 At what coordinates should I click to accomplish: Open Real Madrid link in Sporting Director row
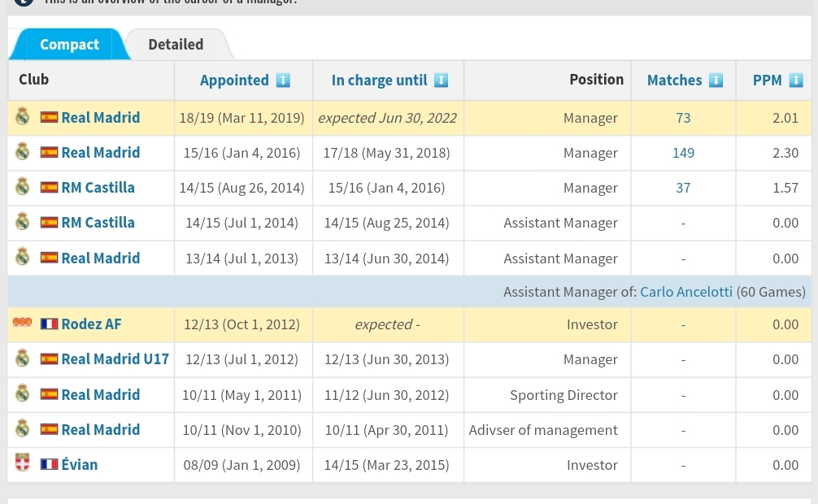point(101,394)
